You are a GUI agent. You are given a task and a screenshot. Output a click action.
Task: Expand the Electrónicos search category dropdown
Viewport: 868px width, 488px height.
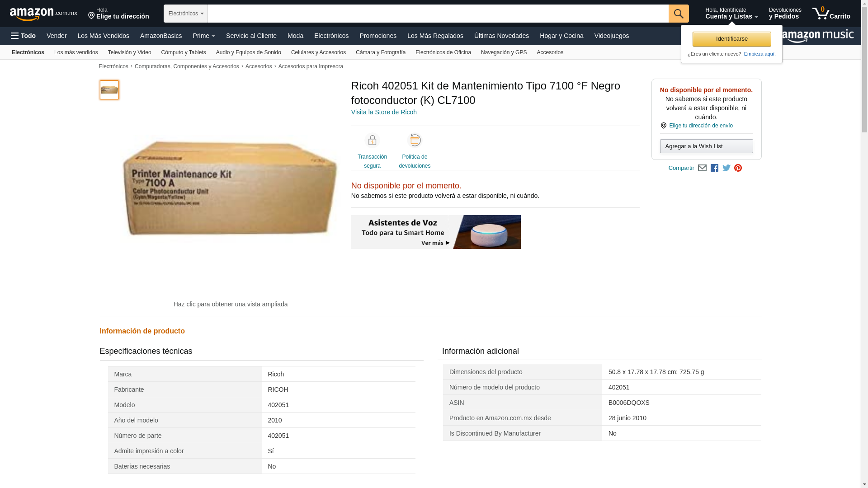click(186, 14)
